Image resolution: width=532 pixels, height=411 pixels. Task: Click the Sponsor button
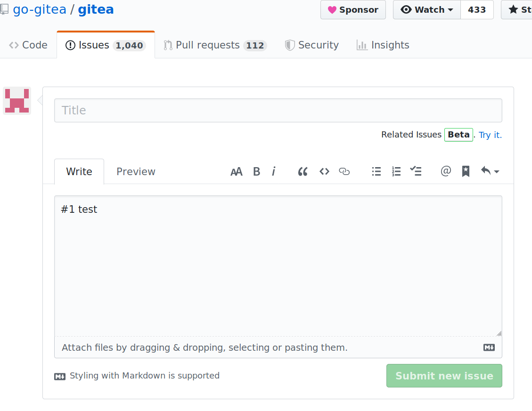(353, 9)
